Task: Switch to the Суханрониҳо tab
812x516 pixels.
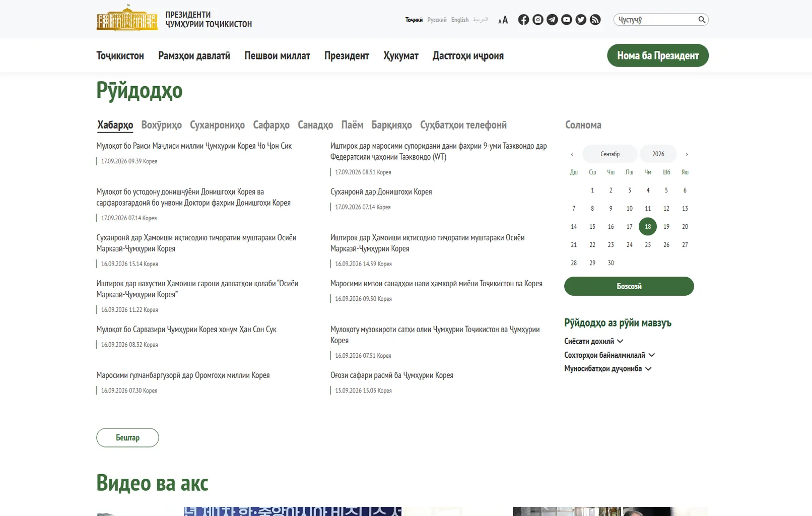Action: (x=217, y=125)
